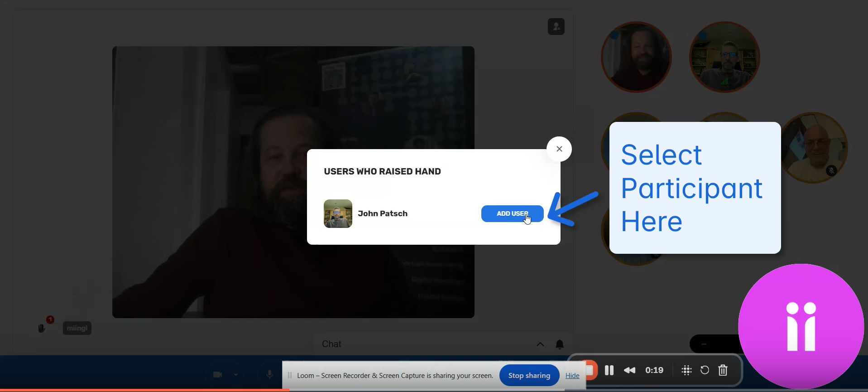Stop the Loom recording with the red button
The image size is (868, 392).
tap(590, 370)
